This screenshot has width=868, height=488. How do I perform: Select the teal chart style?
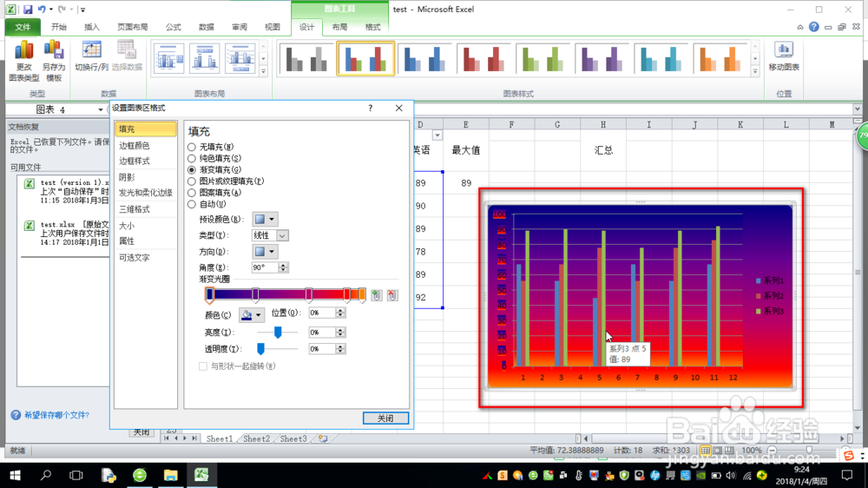661,58
